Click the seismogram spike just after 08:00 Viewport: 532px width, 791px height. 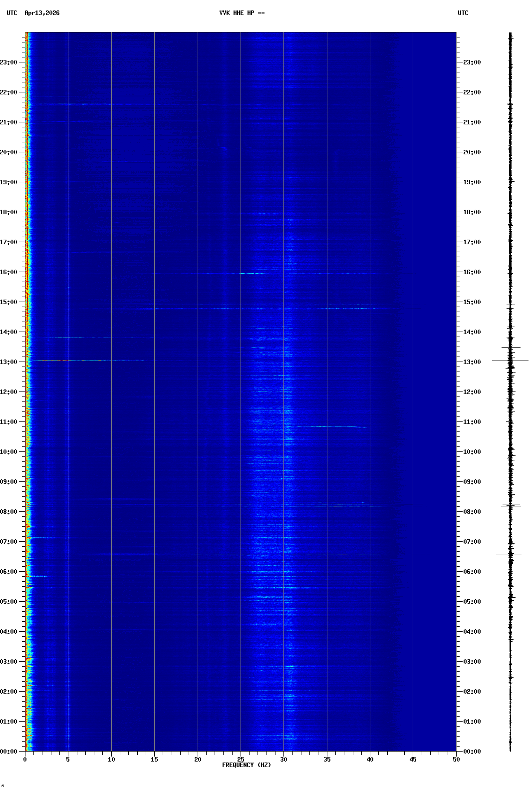coord(511,505)
